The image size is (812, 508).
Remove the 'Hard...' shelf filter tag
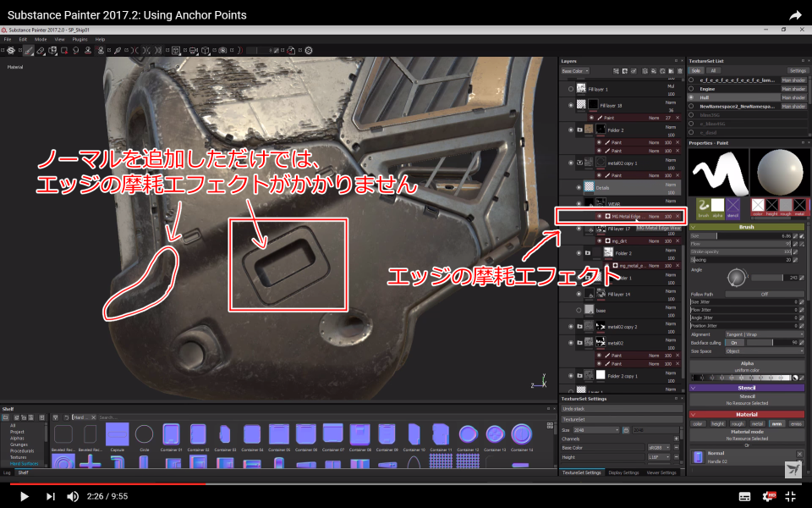coord(93,417)
